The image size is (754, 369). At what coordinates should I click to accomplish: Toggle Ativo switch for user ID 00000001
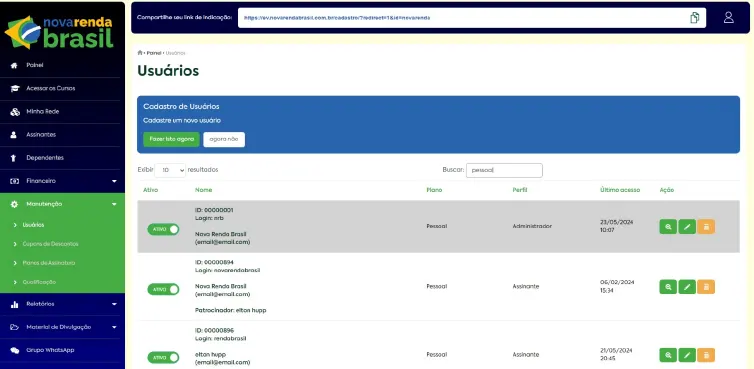pyautogui.click(x=163, y=229)
